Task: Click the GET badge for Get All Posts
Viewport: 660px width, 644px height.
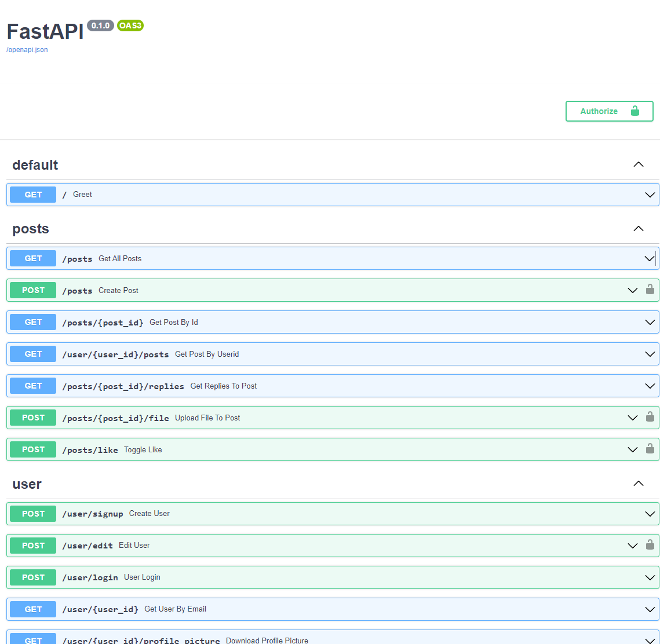Action: (x=33, y=258)
